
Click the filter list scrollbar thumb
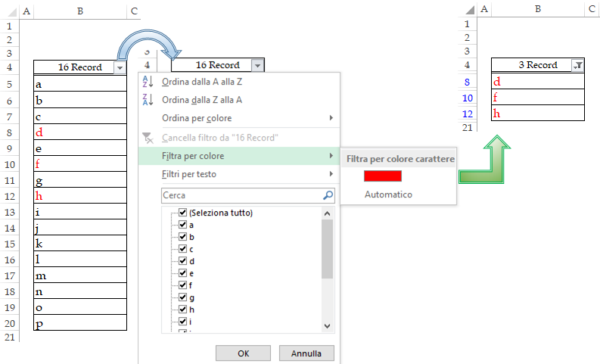(x=327, y=249)
